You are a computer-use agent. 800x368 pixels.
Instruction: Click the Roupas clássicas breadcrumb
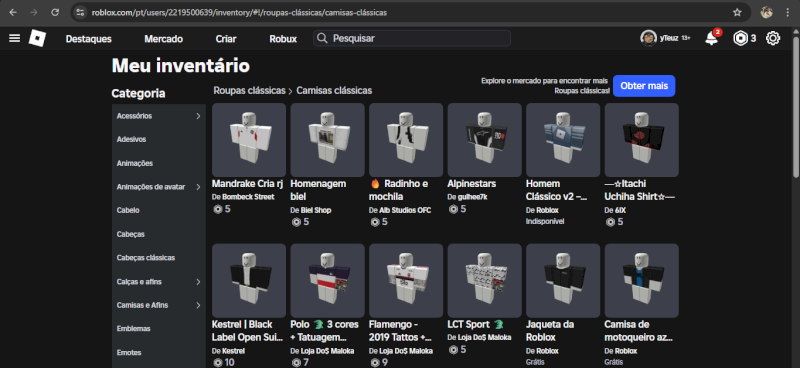(x=249, y=90)
